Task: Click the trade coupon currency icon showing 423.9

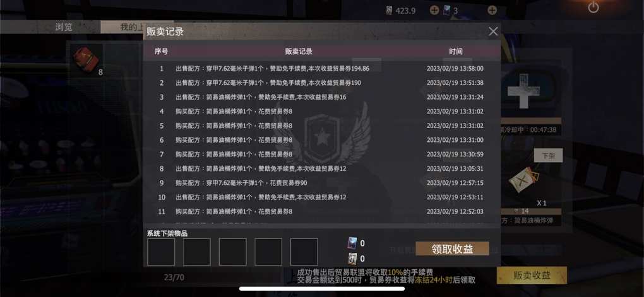Action: [390, 10]
